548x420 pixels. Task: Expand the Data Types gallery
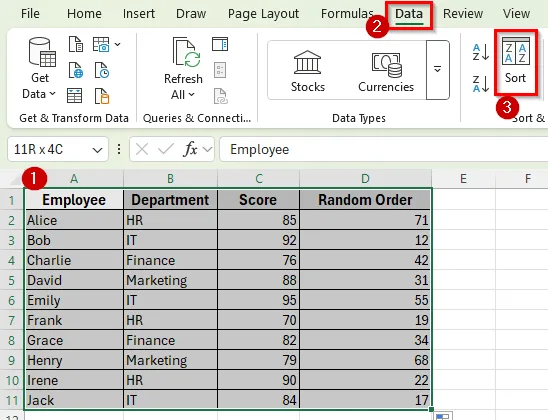click(438, 70)
